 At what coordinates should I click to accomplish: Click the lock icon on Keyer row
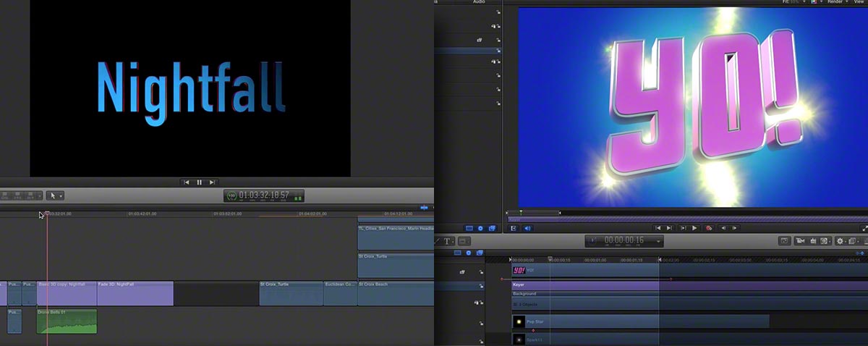tap(480, 287)
